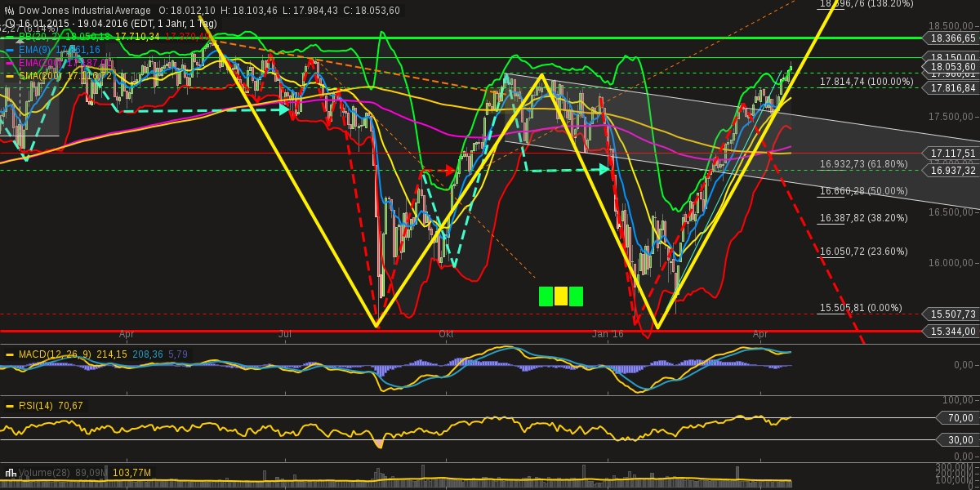
Task: Click the axis tick 16.000,00
Action: [x=950, y=263]
